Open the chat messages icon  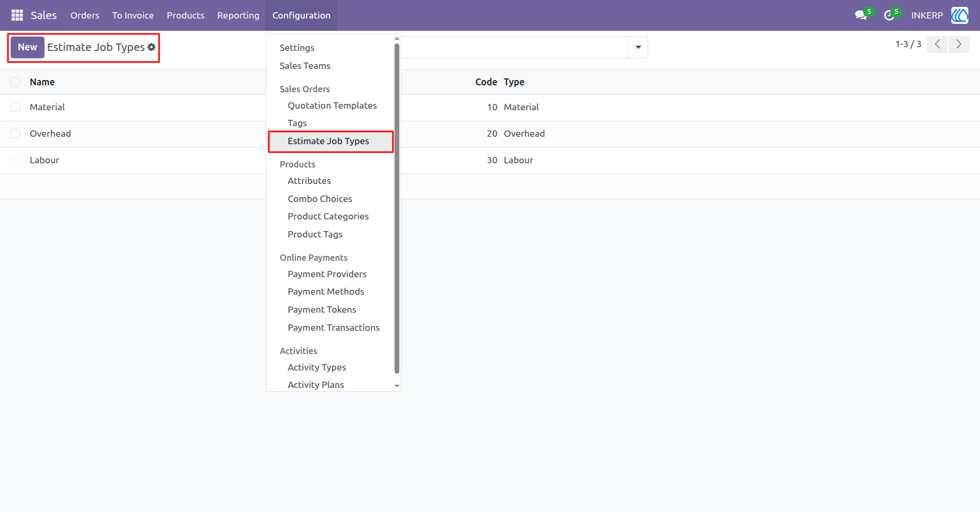861,15
